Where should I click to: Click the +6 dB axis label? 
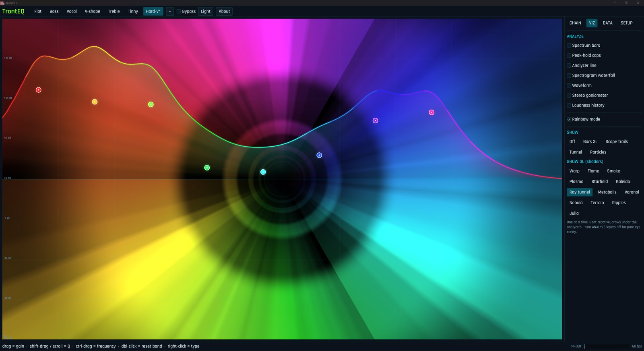[x=8, y=138]
